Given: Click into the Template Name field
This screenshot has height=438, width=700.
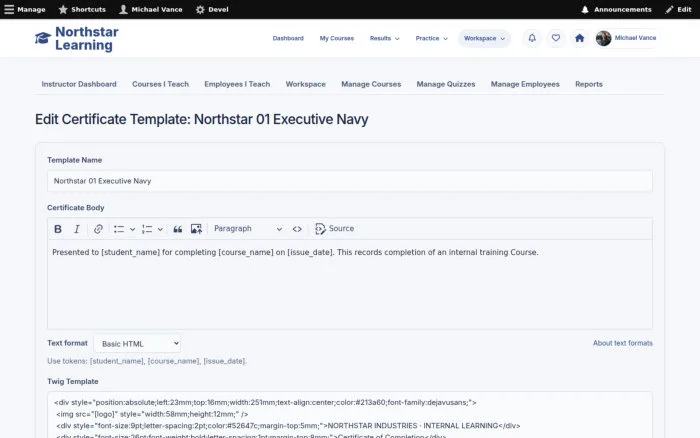Looking at the screenshot, I should click(350, 181).
